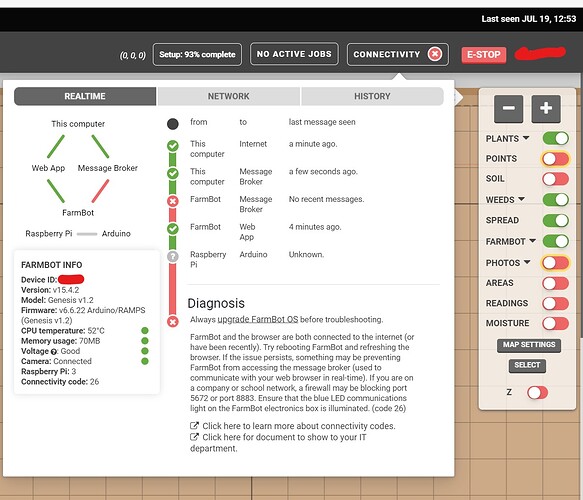Expand the Photos layer dropdown arrow

click(527, 262)
